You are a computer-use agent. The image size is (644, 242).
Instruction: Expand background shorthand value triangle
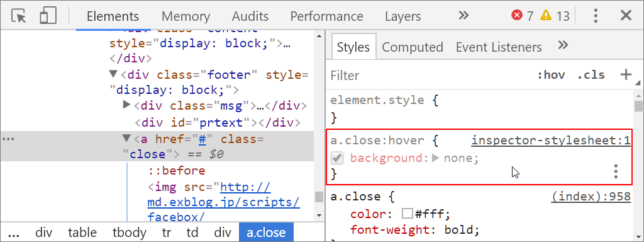(x=436, y=158)
